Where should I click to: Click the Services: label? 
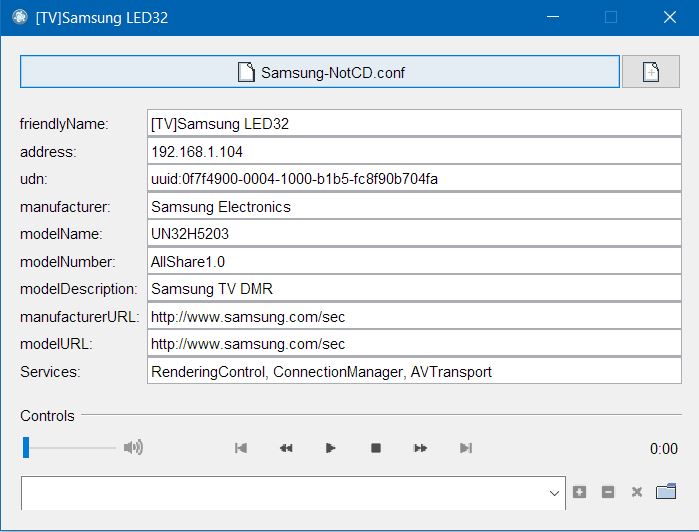tap(50, 371)
